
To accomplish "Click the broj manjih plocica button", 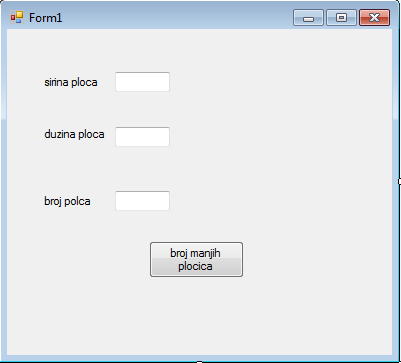I will pos(196,259).
